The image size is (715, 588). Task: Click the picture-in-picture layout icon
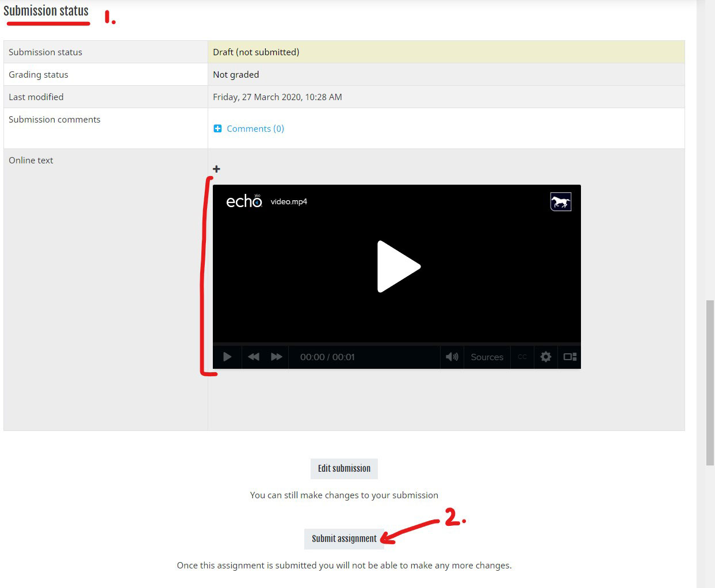click(x=569, y=357)
